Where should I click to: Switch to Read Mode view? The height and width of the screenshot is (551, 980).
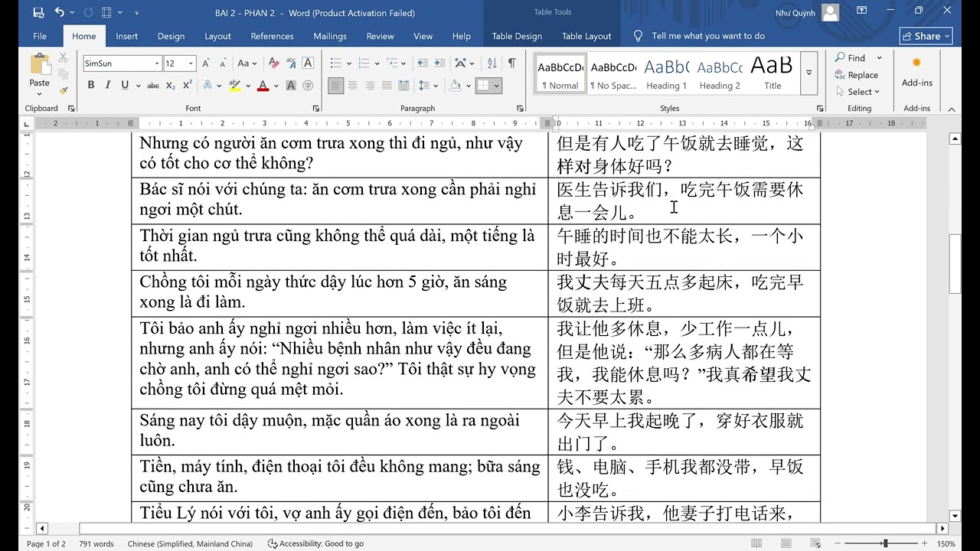coord(756,544)
